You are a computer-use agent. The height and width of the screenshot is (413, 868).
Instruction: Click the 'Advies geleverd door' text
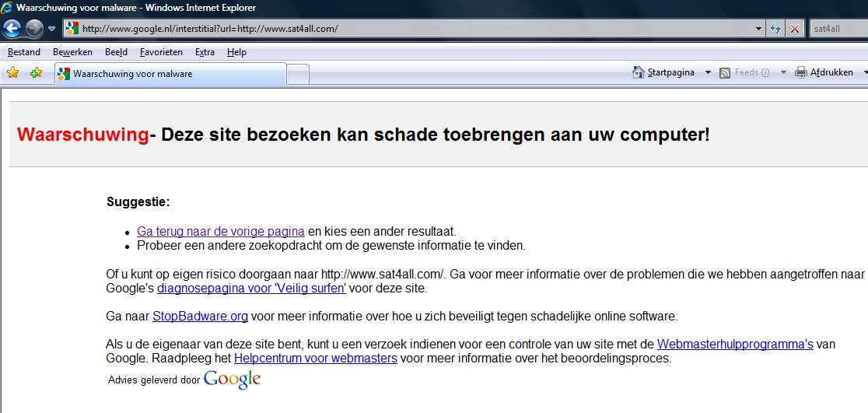coord(154,380)
